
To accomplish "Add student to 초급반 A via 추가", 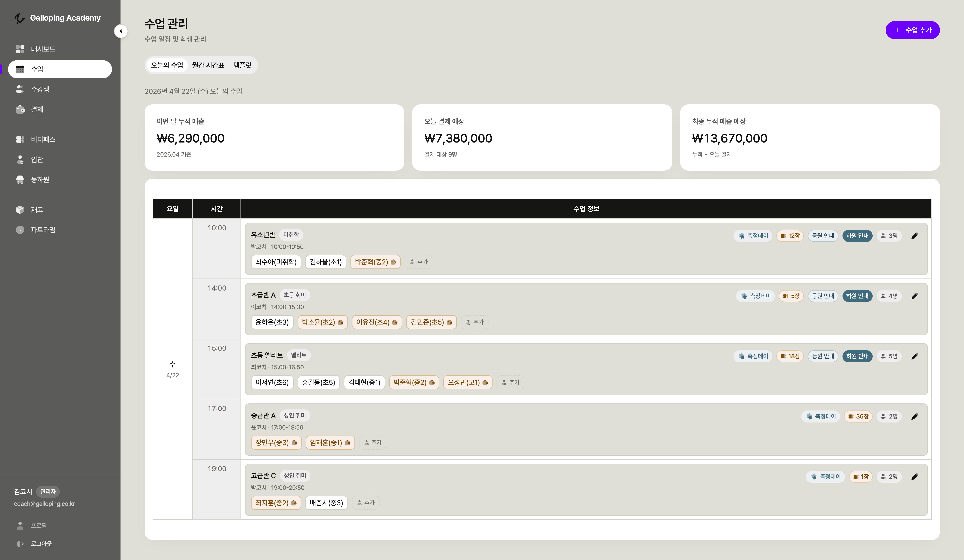I will (475, 322).
